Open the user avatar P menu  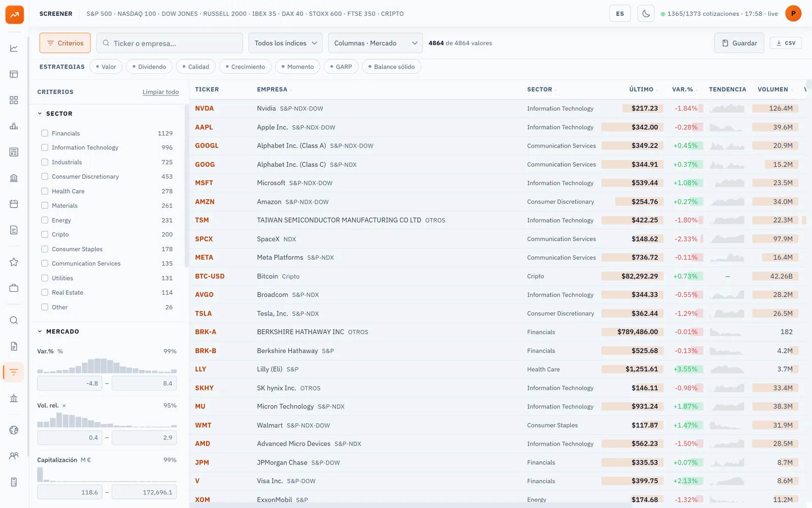793,14
